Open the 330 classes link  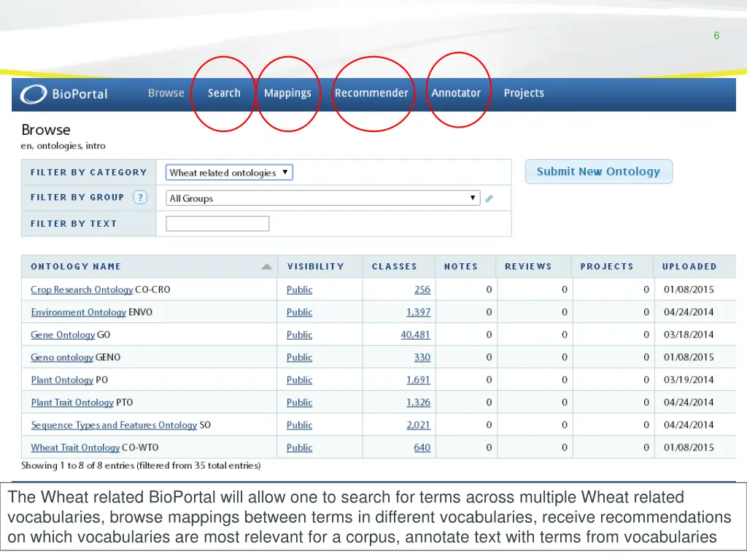(x=422, y=357)
